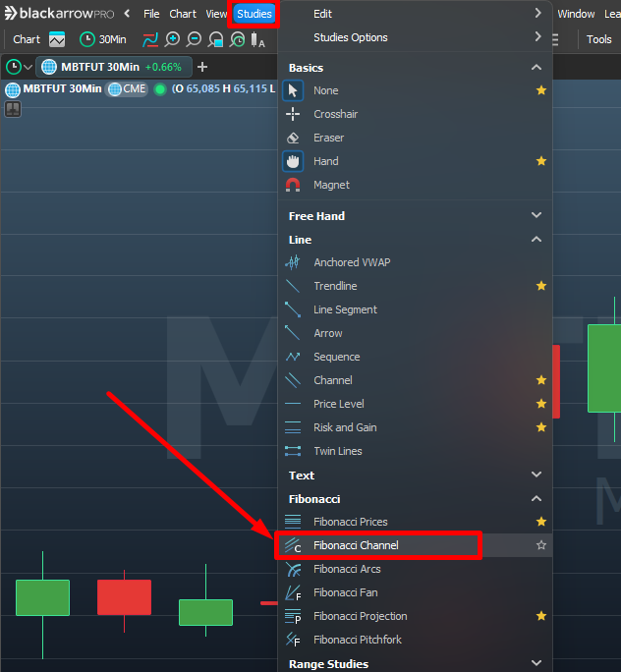Viewport: 621px width, 672px height.
Task: Toggle the Hand favorite star
Action: click(541, 161)
